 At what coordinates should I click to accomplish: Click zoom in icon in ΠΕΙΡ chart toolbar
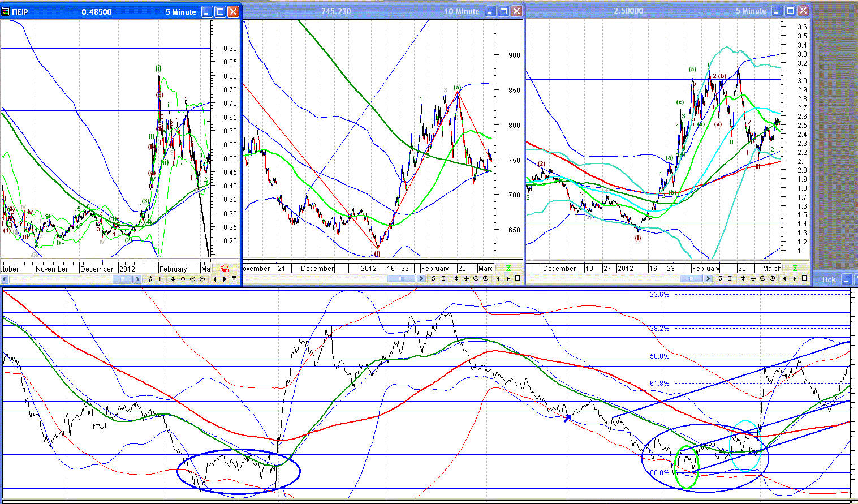[202, 279]
